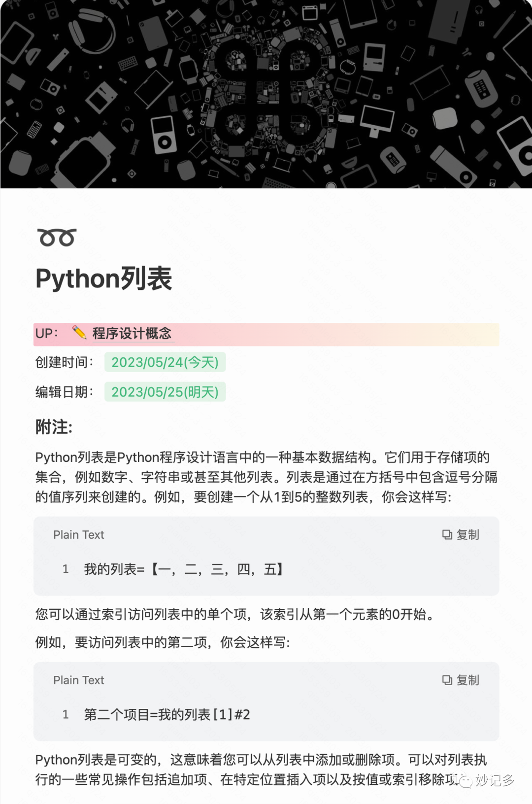Click the code line 第二个项目=我的列表[1]#2
This screenshot has height=804, width=532.
167,715
